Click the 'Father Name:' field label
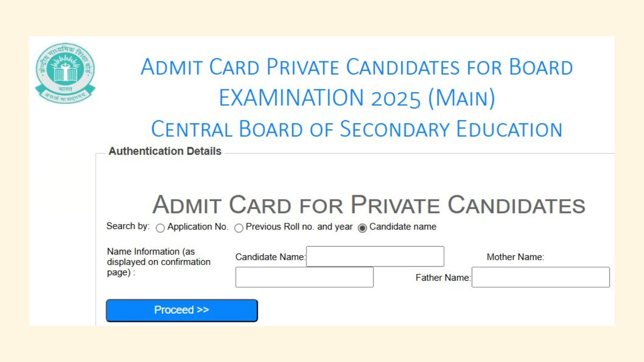Screen dimensions: 644x362 [x=443, y=278]
